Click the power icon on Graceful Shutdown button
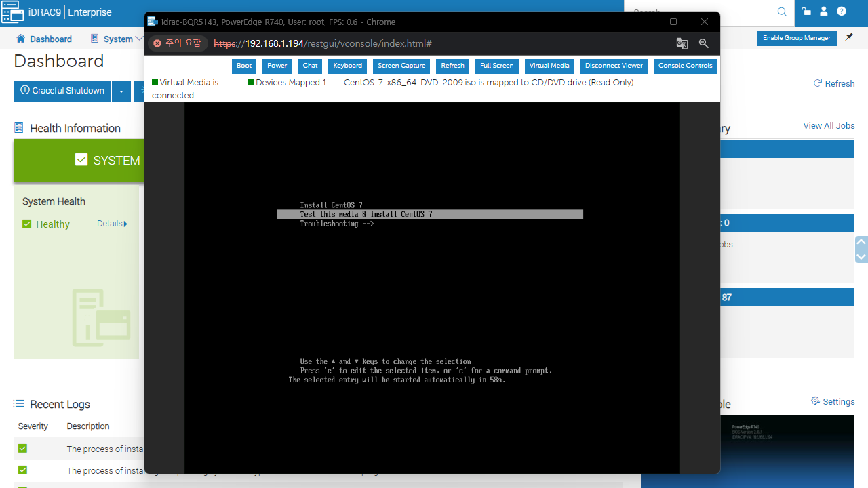This screenshot has height=488, width=868. pyautogui.click(x=25, y=90)
